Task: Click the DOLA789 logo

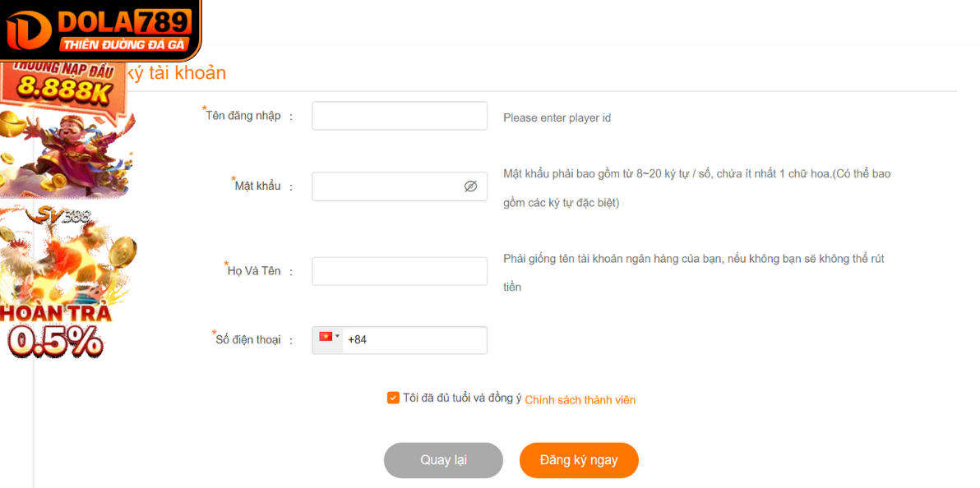Action: coord(100,30)
